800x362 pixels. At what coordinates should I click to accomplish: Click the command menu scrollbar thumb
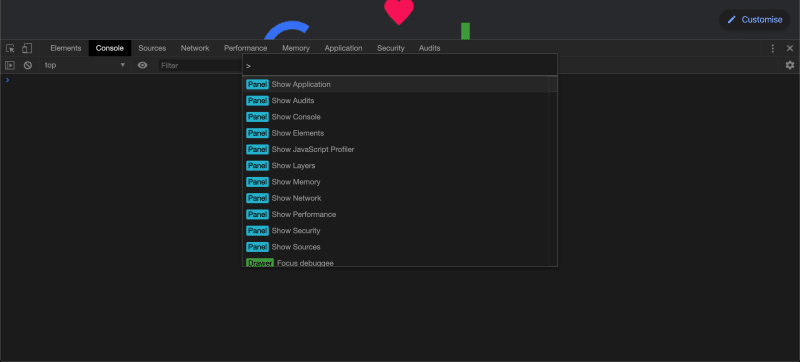553,84
